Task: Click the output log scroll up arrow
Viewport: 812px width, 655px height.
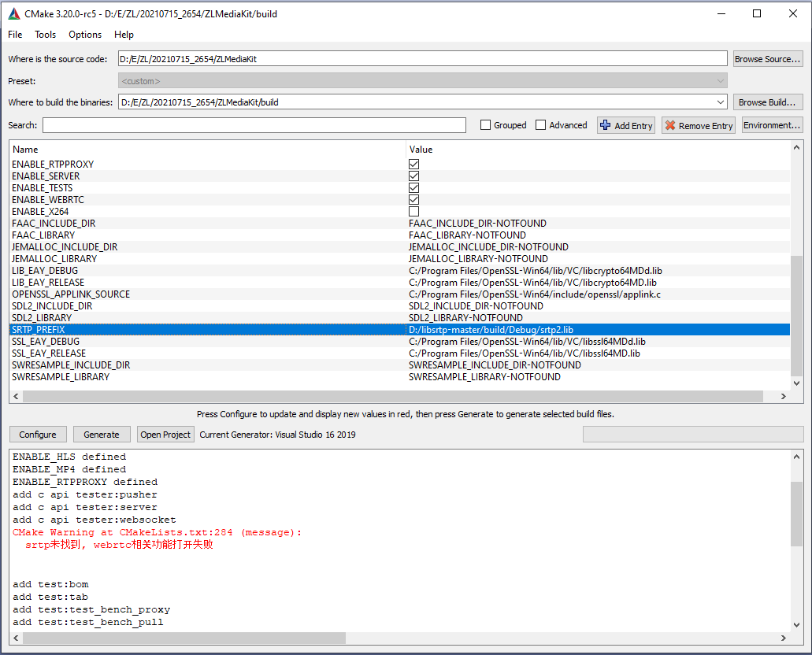Action: coord(796,457)
